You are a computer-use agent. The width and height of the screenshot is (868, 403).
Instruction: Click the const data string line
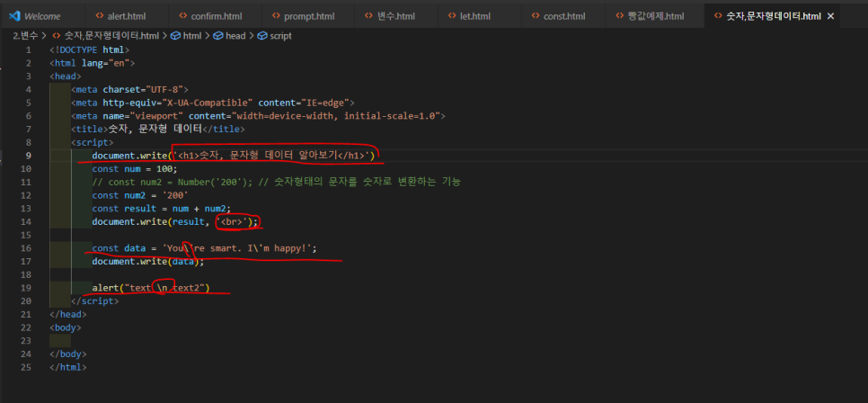205,248
